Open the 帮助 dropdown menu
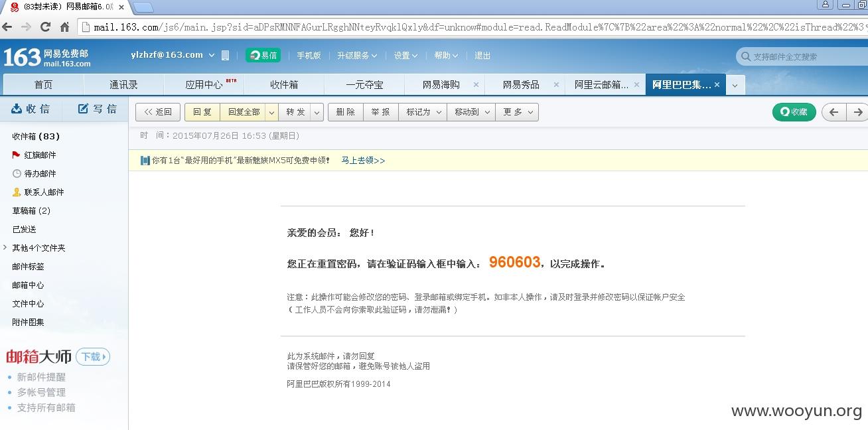The image size is (868, 430). point(446,56)
